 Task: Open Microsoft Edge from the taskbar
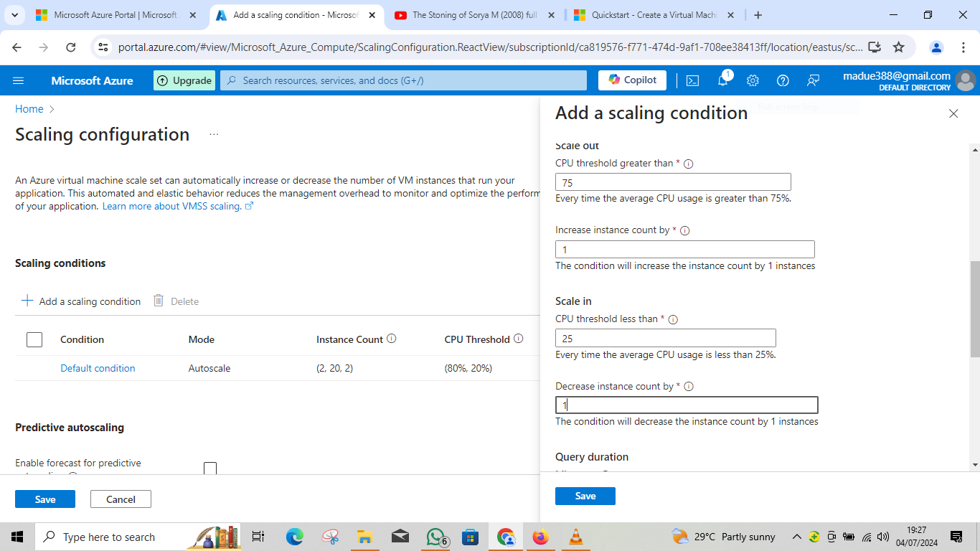click(295, 537)
